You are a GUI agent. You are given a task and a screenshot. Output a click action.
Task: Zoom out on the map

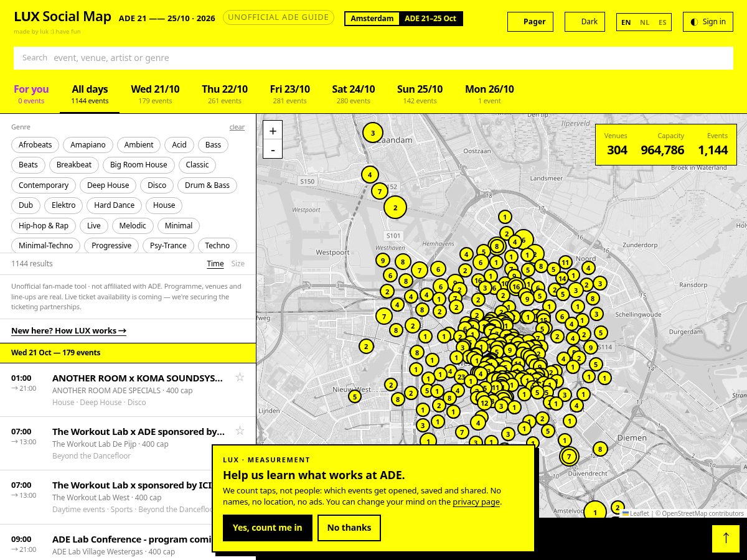(x=273, y=149)
